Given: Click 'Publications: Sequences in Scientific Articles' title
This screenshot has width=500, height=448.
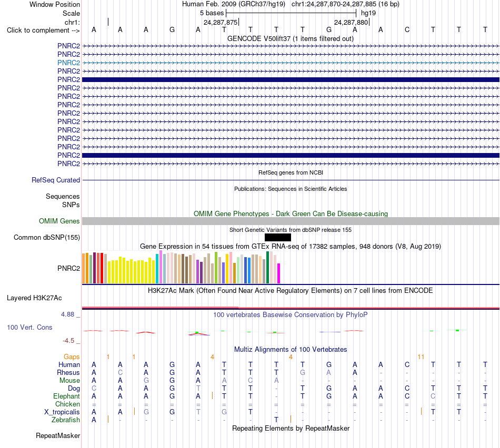Looking at the screenshot, I should 291,189.
